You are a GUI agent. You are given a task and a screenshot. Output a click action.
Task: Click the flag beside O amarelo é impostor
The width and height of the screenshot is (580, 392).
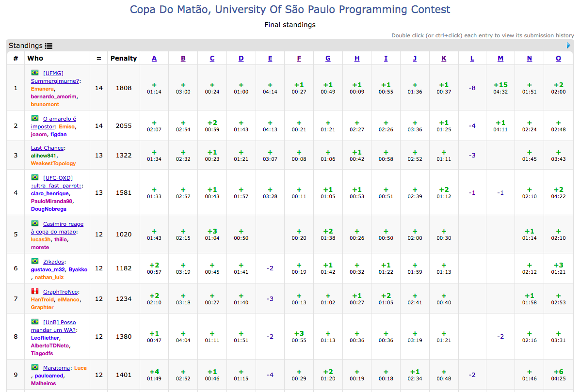point(35,118)
